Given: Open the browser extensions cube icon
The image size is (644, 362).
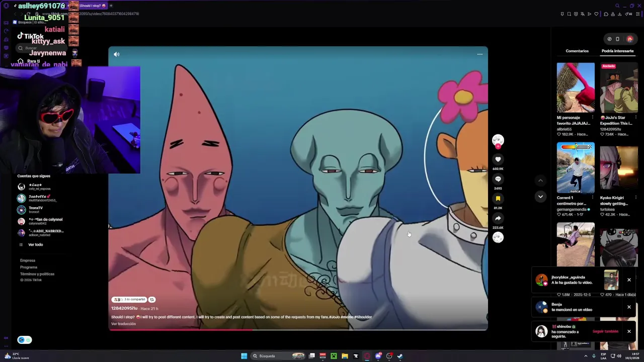Looking at the screenshot, I should point(606,14).
